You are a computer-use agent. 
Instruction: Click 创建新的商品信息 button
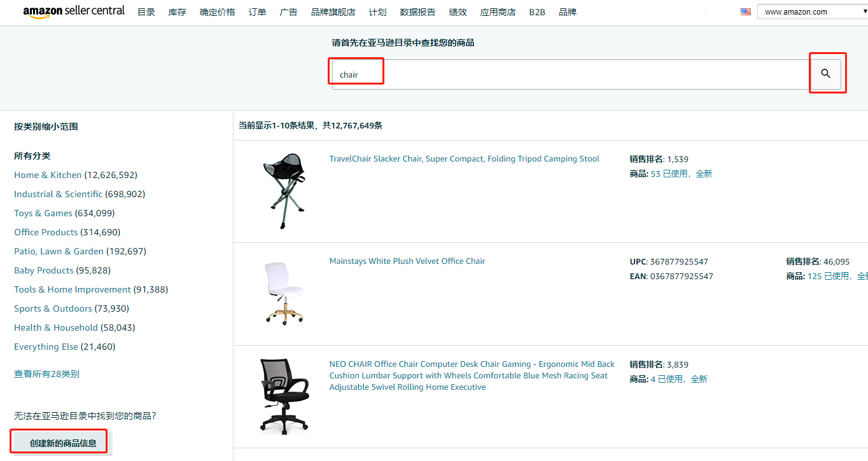[63, 443]
